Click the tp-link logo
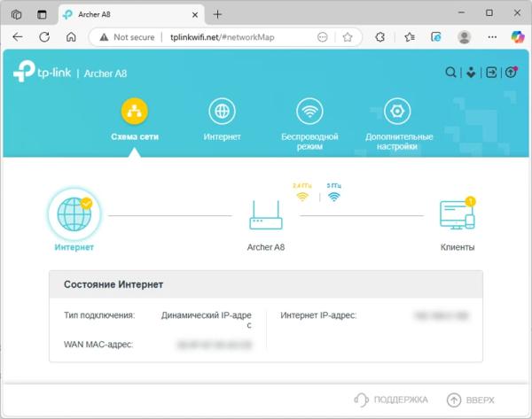The height and width of the screenshot is (419, 532). coord(42,71)
